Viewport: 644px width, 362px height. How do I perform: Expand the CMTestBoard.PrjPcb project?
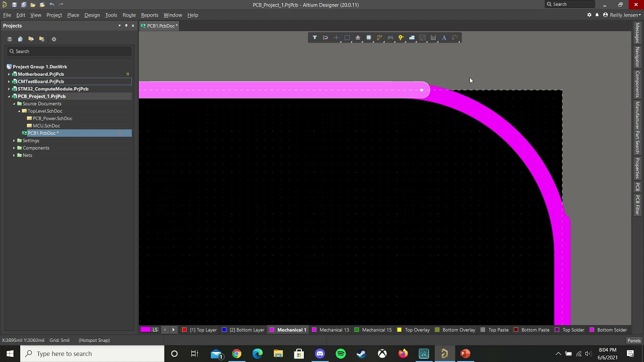(9, 81)
